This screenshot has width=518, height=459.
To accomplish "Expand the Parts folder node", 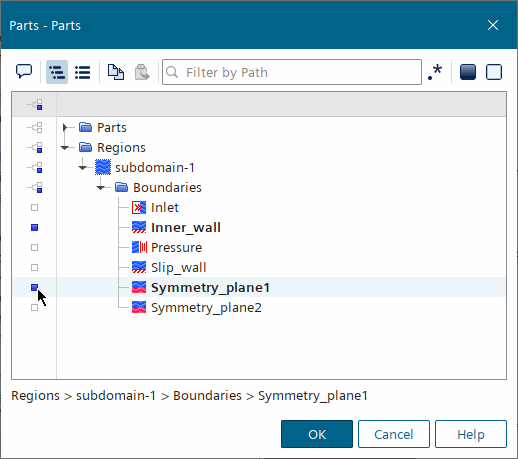I will (65, 127).
